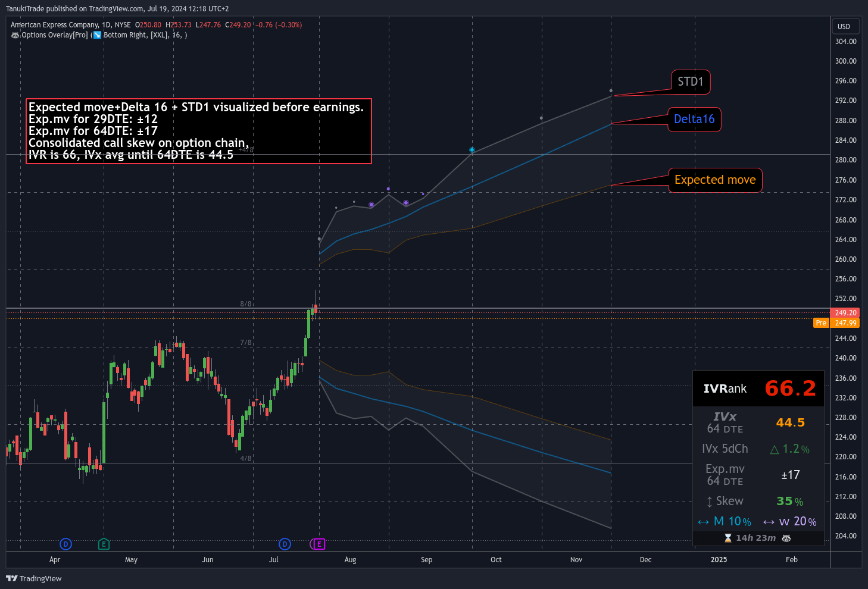The width and height of the screenshot is (868, 589).
Task: Click the horizontal arrow icon before W 20%
Action: pos(769,522)
